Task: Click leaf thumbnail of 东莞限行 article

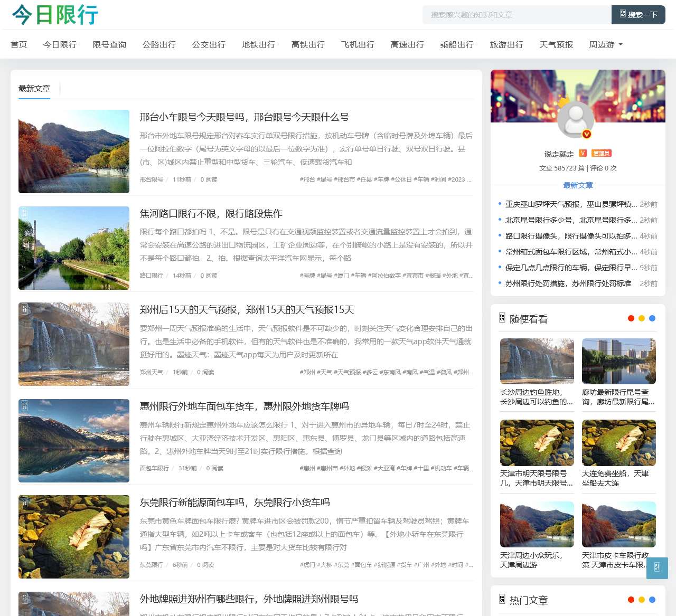Action: click(x=74, y=537)
